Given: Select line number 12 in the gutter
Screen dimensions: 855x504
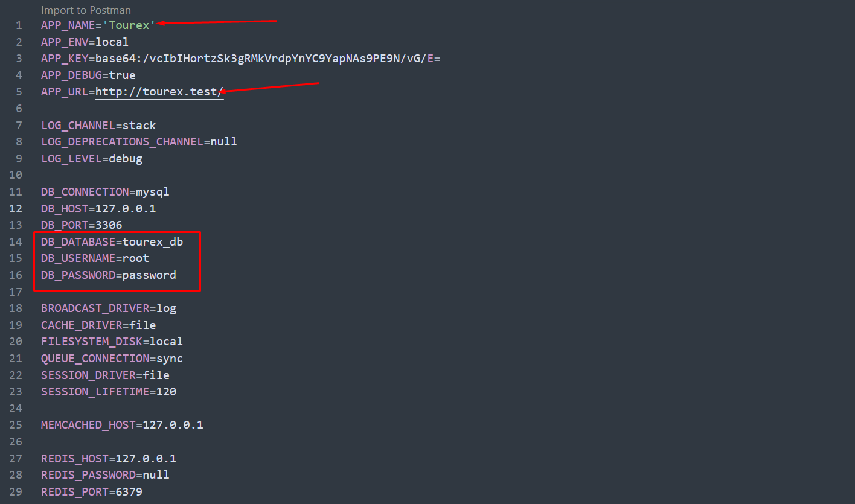Looking at the screenshot, I should tap(16, 209).
